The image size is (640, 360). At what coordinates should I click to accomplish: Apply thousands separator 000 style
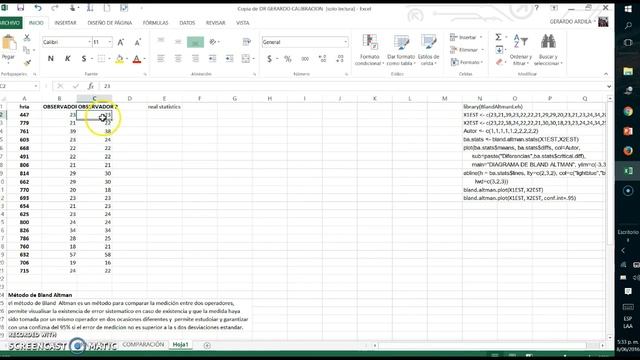coord(305,59)
